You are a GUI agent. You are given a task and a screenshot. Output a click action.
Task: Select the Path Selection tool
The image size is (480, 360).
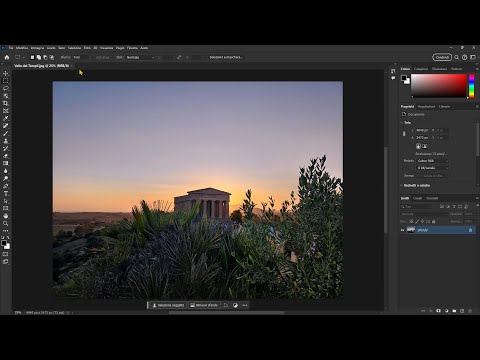pos(6,201)
